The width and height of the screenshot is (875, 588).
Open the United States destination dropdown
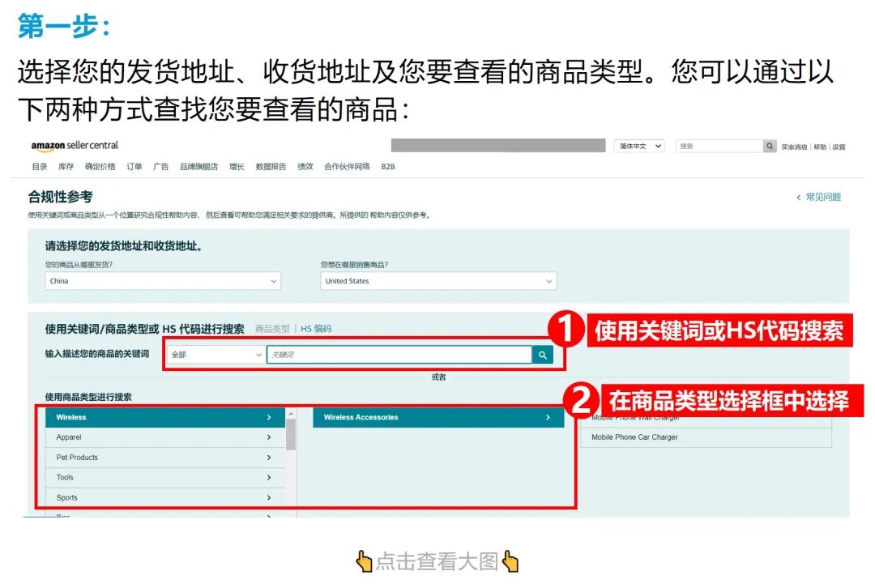[439, 279]
